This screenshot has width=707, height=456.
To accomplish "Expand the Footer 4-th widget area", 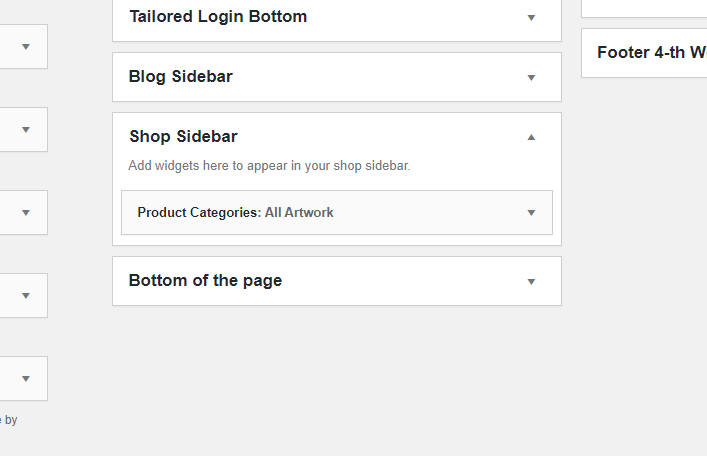I will 650,53.
